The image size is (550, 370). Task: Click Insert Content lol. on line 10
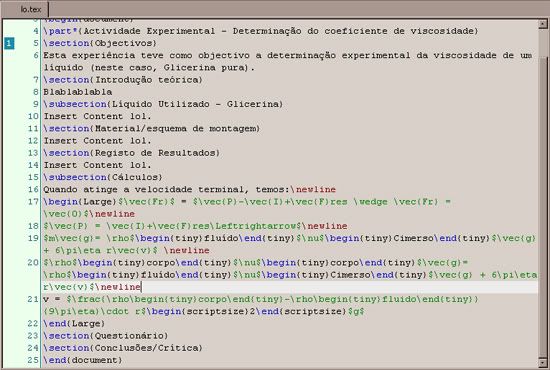tap(97, 116)
